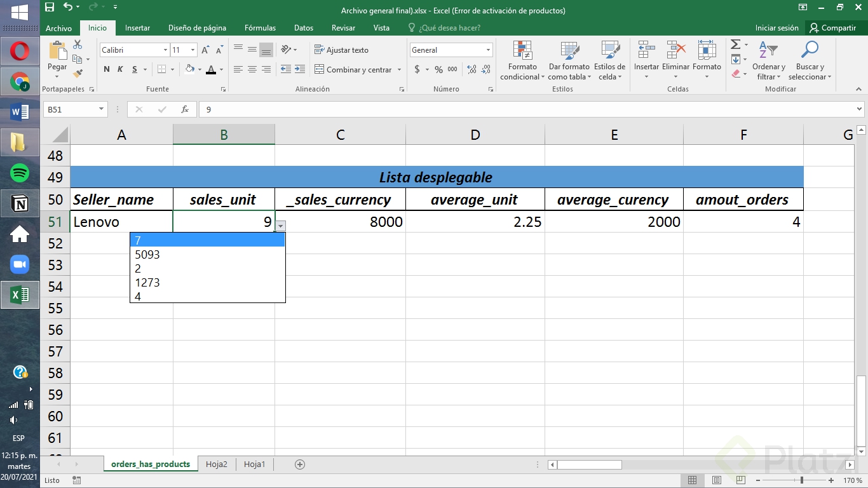The width and height of the screenshot is (868, 488).
Task: Click the zoom slider handle
Action: tap(802, 480)
